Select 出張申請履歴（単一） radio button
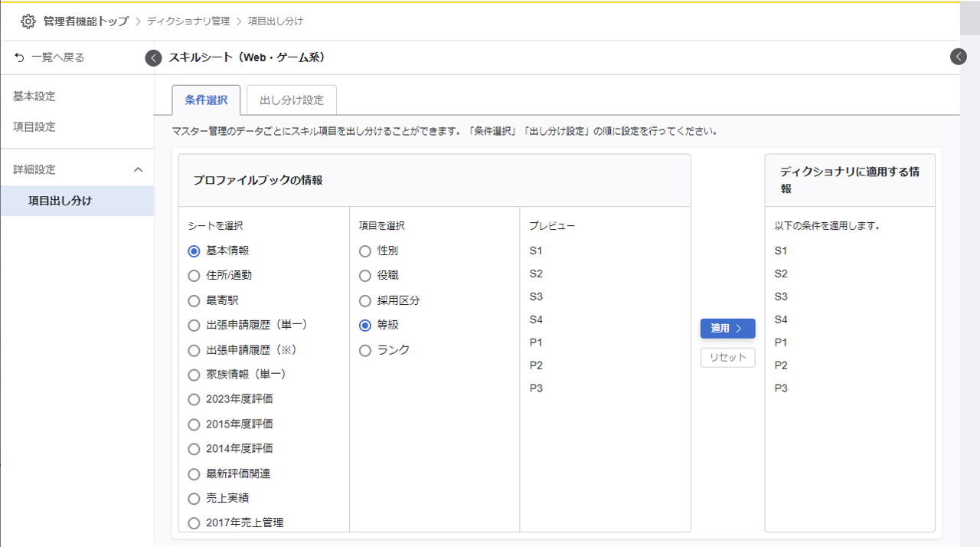Image resolution: width=980 pixels, height=547 pixels. coord(194,325)
